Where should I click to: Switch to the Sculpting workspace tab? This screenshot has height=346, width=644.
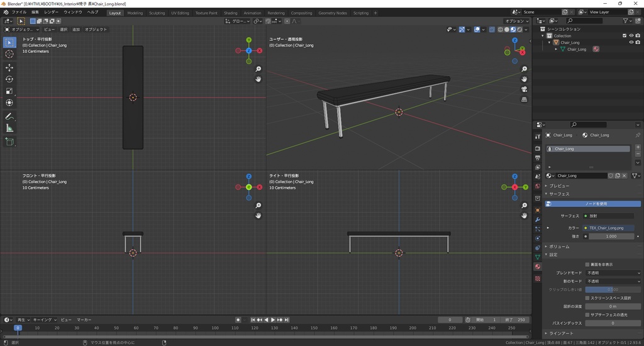(157, 13)
